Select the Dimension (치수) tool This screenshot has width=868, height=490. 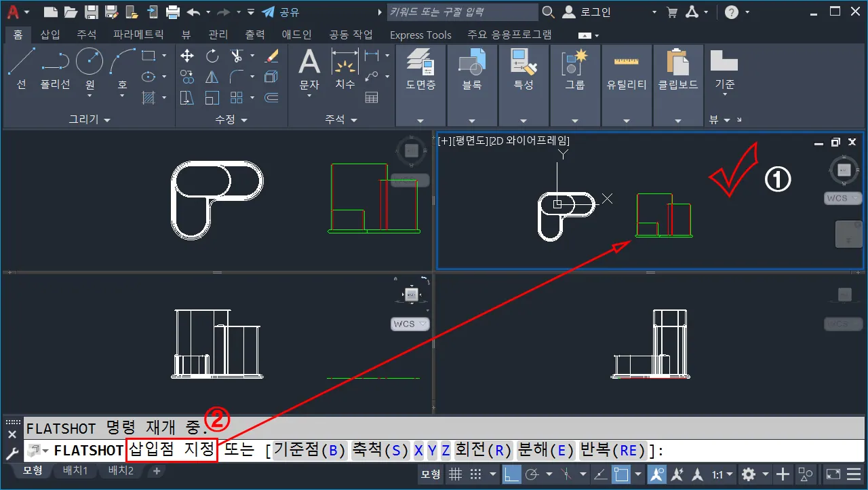tap(345, 69)
